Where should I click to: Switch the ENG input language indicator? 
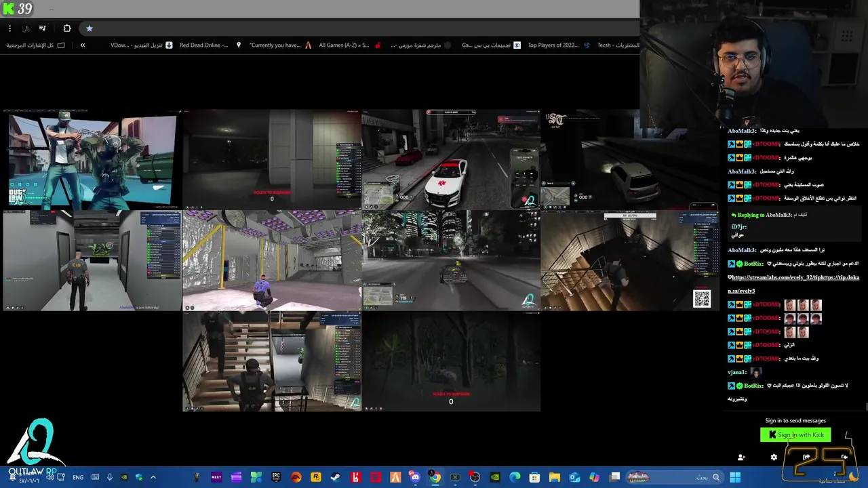tap(78, 477)
